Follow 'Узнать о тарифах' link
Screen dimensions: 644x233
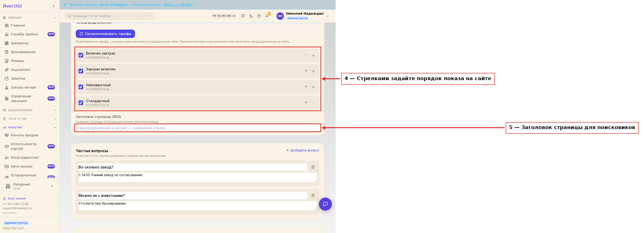pos(178,5)
